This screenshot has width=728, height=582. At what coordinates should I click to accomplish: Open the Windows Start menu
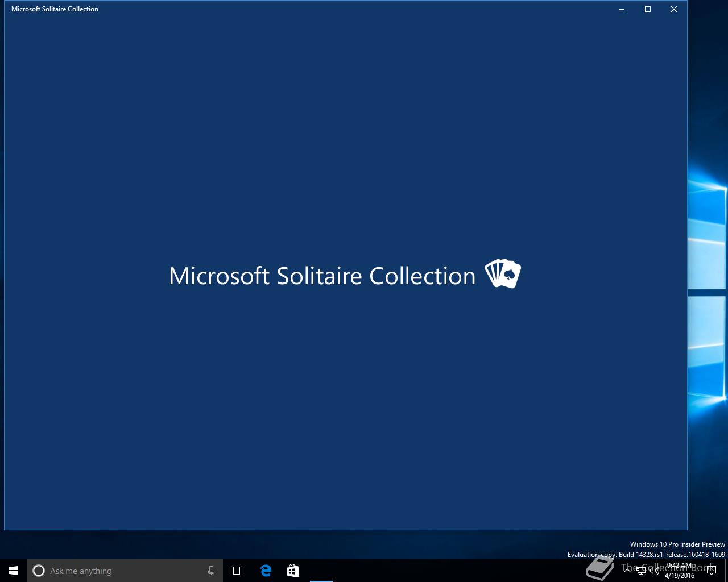click(14, 571)
